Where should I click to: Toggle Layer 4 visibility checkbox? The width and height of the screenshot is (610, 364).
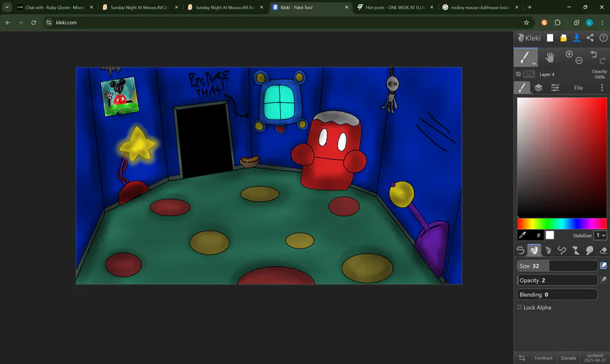click(518, 74)
